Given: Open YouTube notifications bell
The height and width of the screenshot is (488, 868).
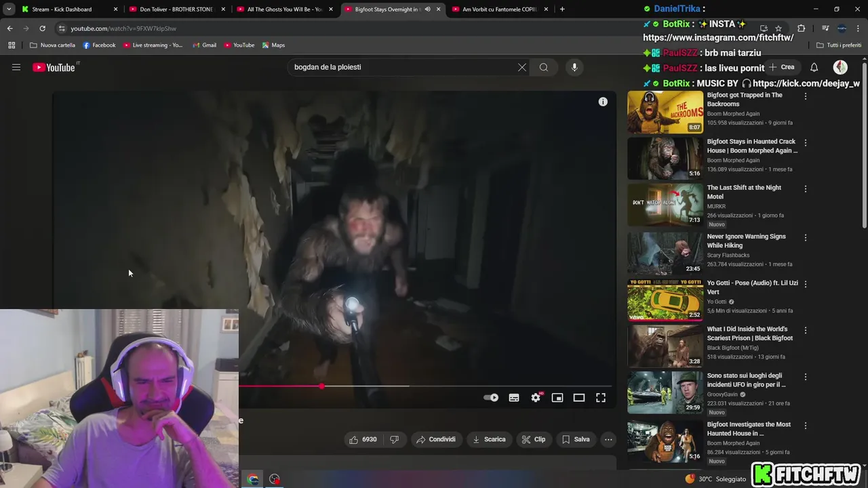Looking at the screenshot, I should pyautogui.click(x=814, y=67).
